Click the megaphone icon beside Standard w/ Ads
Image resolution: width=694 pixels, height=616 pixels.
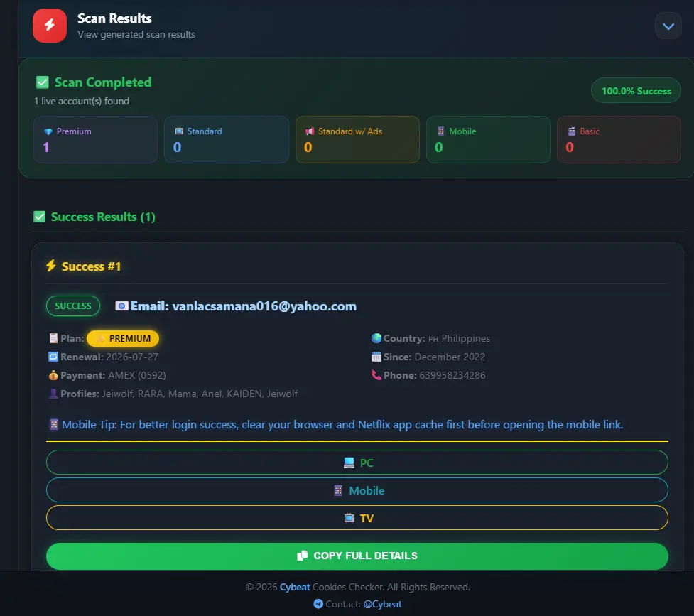[x=310, y=131]
